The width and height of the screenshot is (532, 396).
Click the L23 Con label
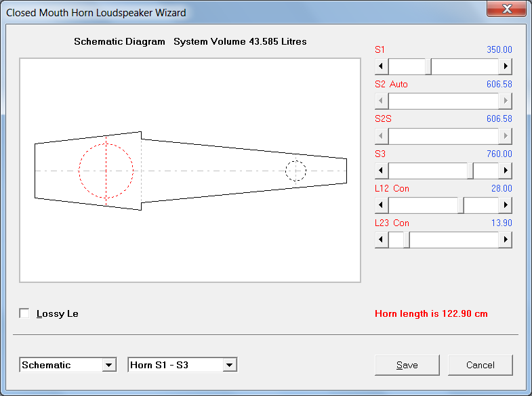(392, 223)
